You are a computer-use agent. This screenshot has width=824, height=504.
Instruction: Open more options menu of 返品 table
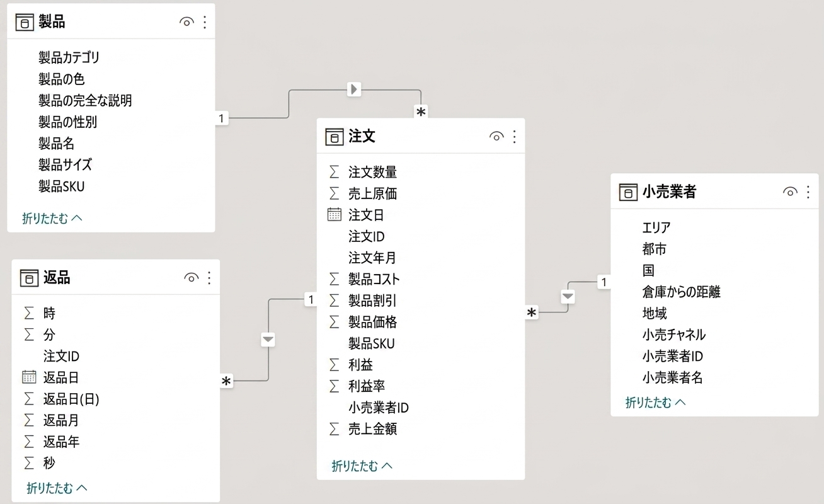[209, 278]
